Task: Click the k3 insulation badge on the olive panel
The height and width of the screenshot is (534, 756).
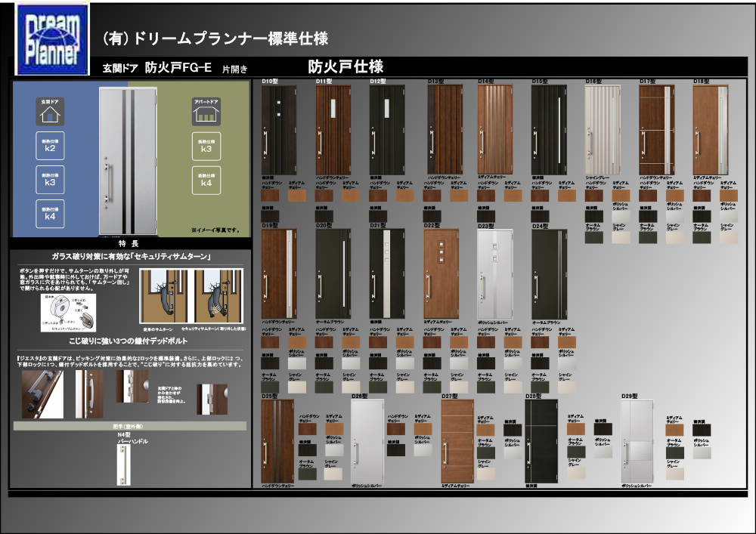Action: 206,146
